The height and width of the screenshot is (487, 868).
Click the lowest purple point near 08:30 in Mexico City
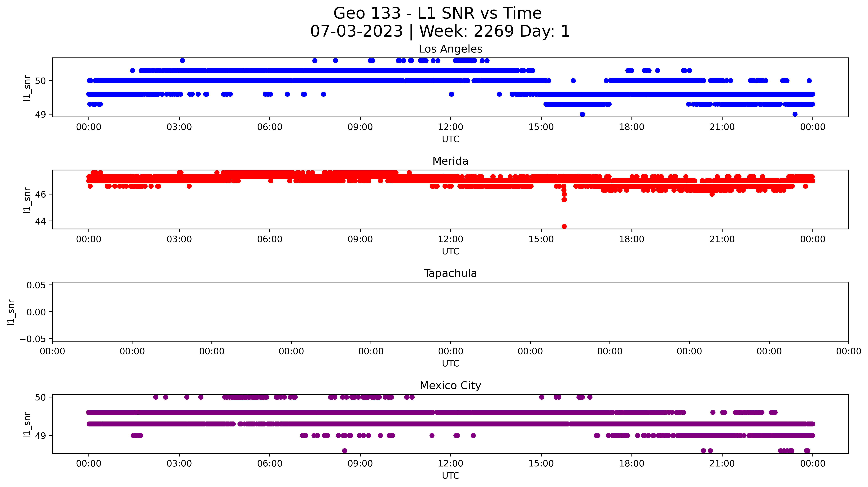pyautogui.click(x=344, y=451)
